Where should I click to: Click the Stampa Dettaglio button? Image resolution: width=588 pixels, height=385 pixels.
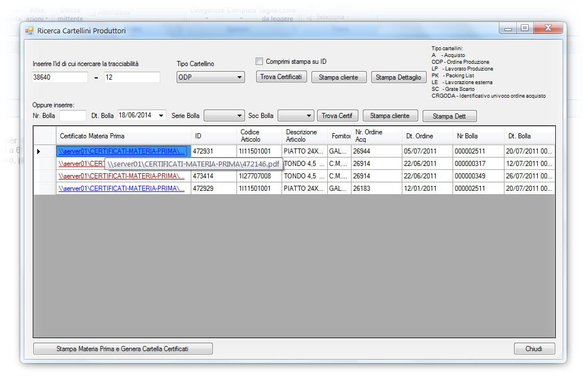[398, 77]
